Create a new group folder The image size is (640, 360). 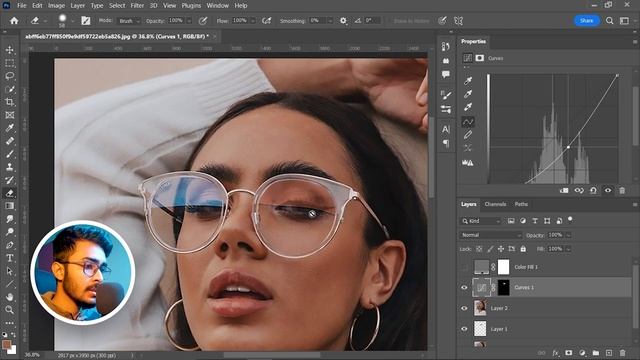click(x=596, y=353)
